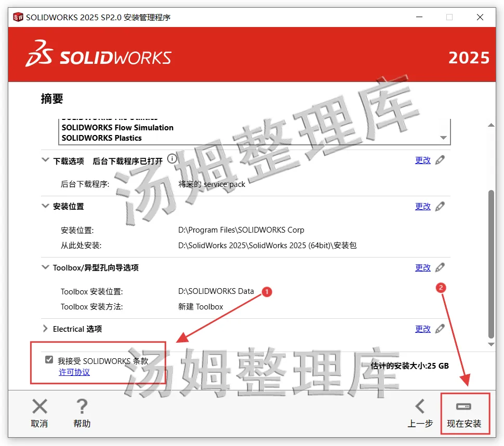Click the 新建 Toolbox method value
The image size is (504, 446).
(201, 307)
